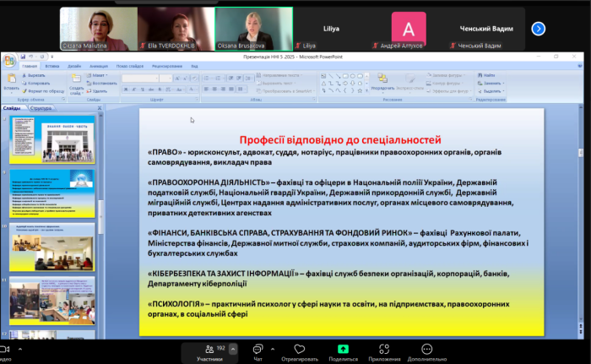This screenshot has width=591, height=364.
Task: Click the Find (Найти) button
Action: click(x=486, y=75)
